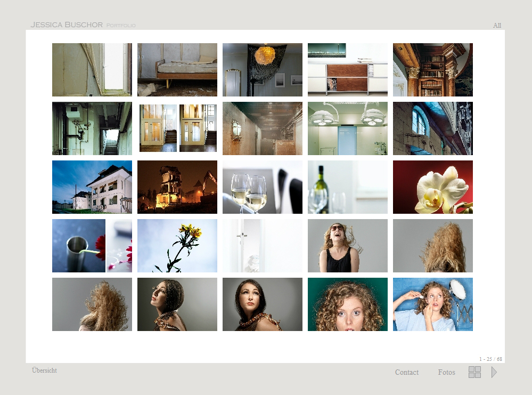
Task: Open the curly-haired face on green thumbnail
Action: click(x=347, y=304)
